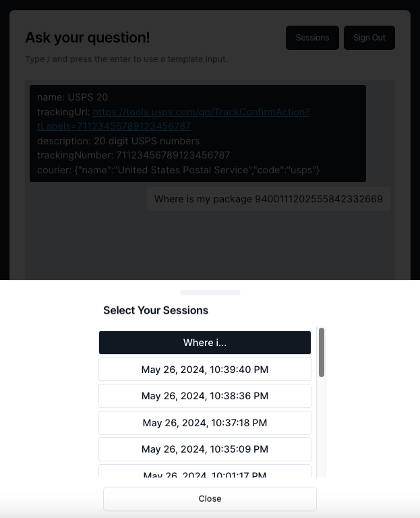Image resolution: width=420 pixels, height=518 pixels.
Task: Click the courier details line in the reply
Action: 178,170
